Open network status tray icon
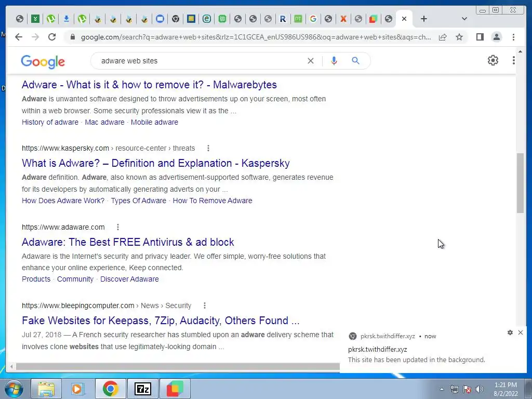The width and height of the screenshot is (532, 399). (454, 389)
